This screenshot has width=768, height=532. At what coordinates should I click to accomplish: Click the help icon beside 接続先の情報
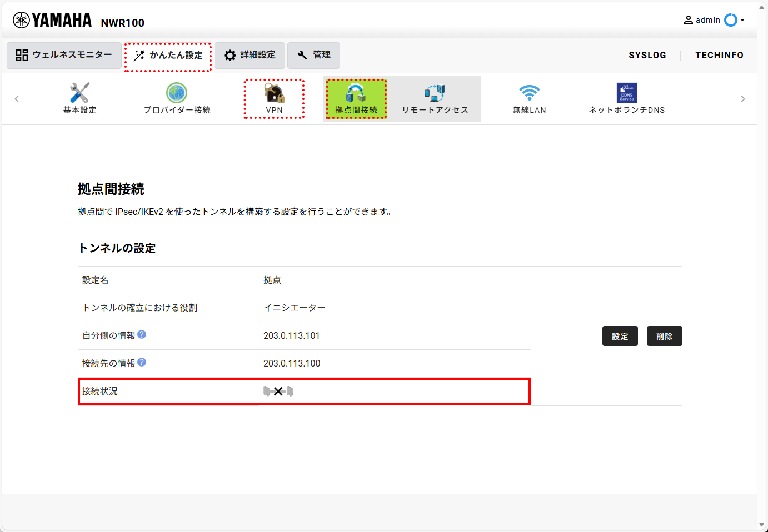tap(142, 362)
